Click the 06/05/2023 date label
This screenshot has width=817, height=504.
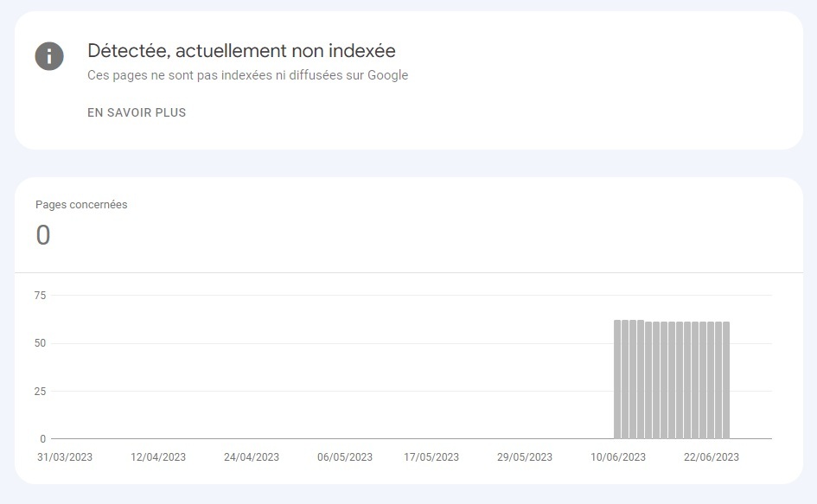[x=345, y=457]
